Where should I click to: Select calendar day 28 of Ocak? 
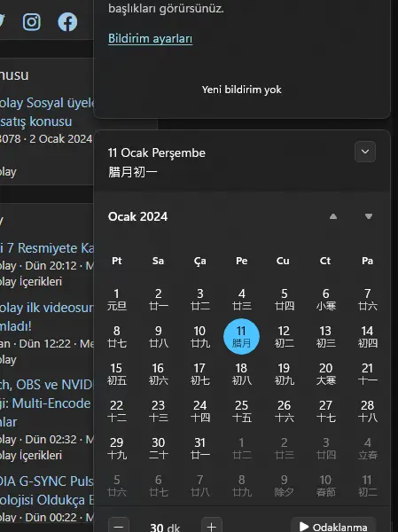point(368,411)
